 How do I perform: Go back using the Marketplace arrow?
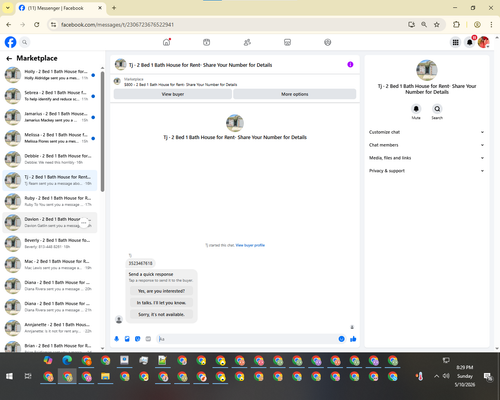pos(9,58)
